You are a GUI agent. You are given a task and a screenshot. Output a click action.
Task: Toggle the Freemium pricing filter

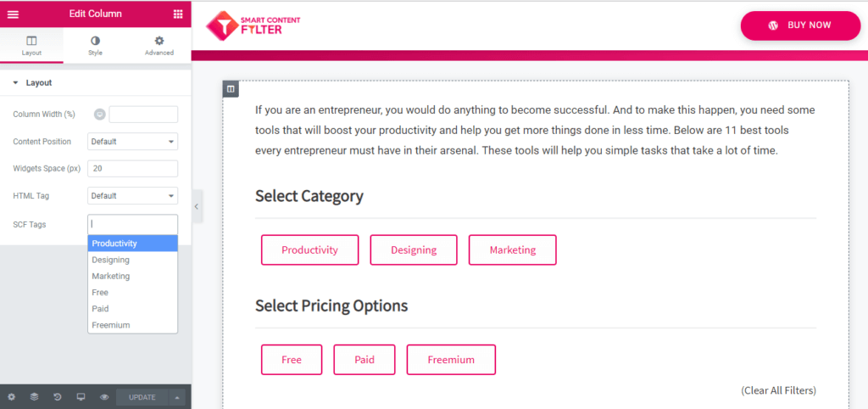[x=451, y=360]
